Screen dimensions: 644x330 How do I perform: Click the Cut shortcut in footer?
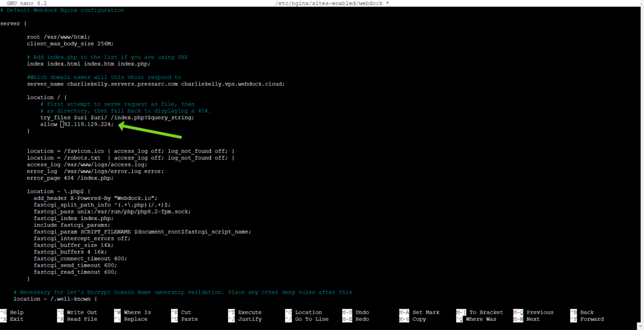(x=186, y=312)
